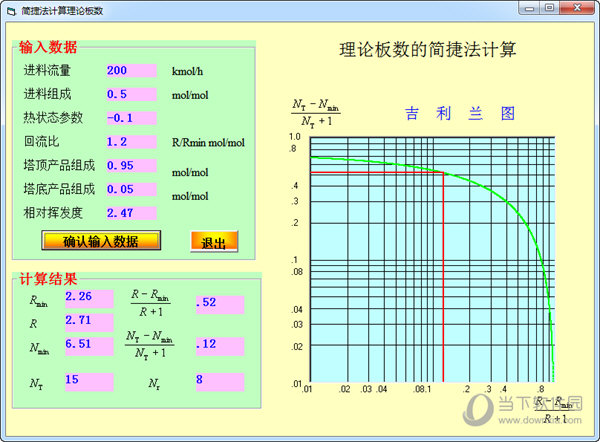
Task: Click the 退出 button
Action: point(214,241)
